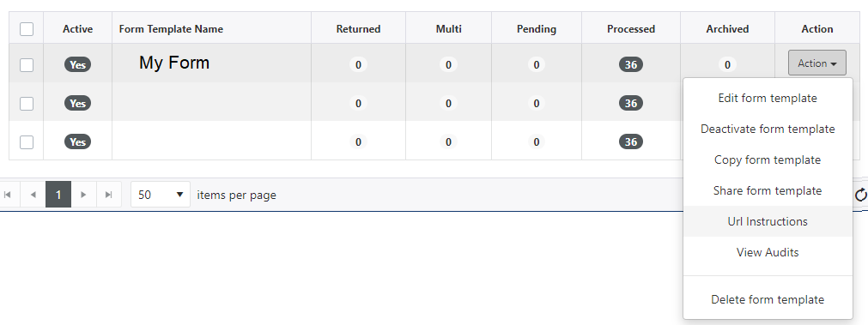
Task: Click page number 1 button
Action: pos(58,195)
